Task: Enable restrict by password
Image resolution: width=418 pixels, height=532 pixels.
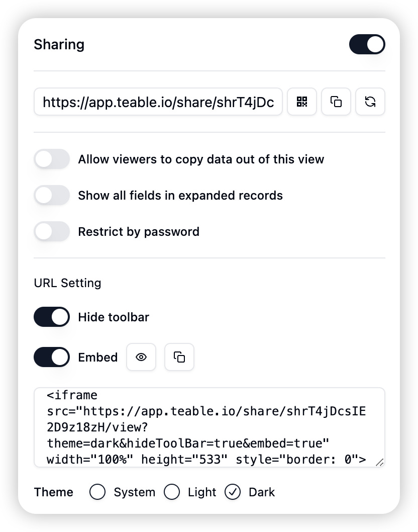Action: [x=52, y=231]
